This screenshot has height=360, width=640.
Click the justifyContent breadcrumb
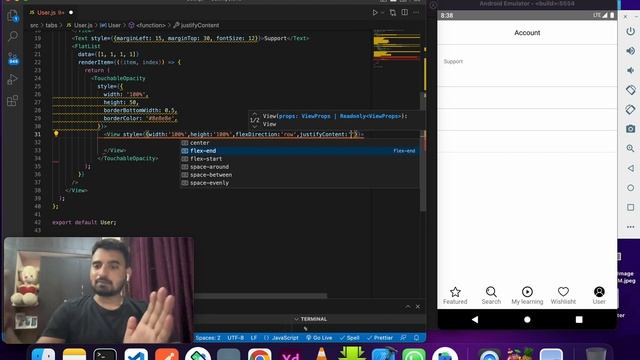[x=196, y=25]
